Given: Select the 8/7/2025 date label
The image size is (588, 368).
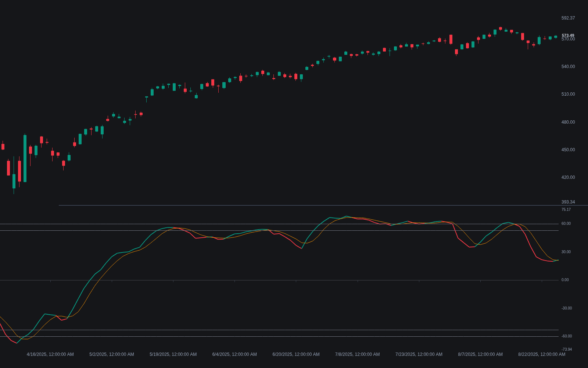Looking at the screenshot, I should click(480, 354).
